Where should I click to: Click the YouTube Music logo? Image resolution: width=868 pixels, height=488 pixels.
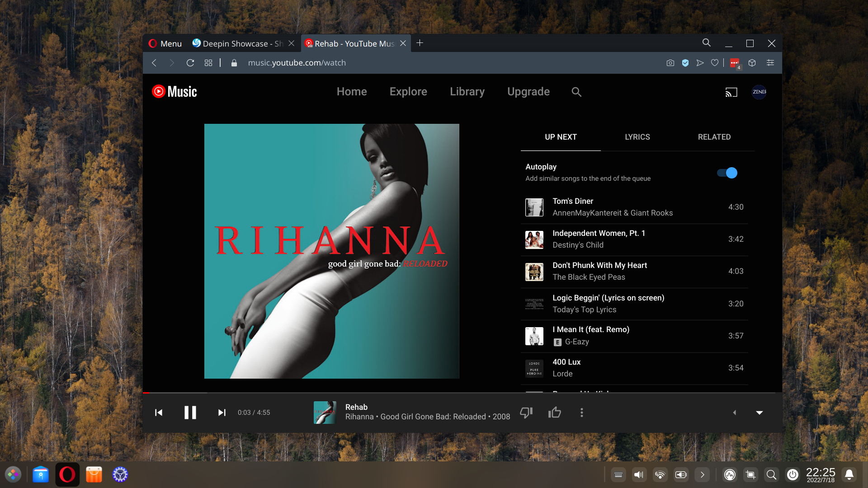tap(175, 92)
